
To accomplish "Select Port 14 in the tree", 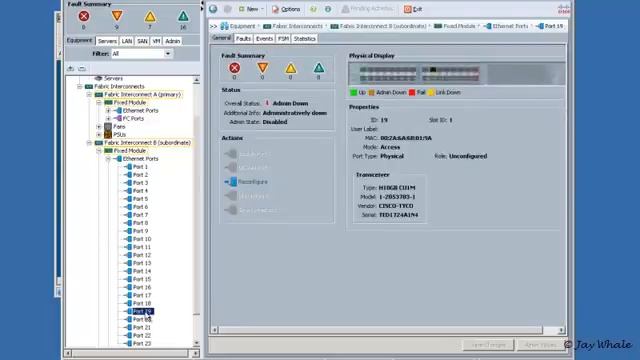I will pyautogui.click(x=142, y=271).
